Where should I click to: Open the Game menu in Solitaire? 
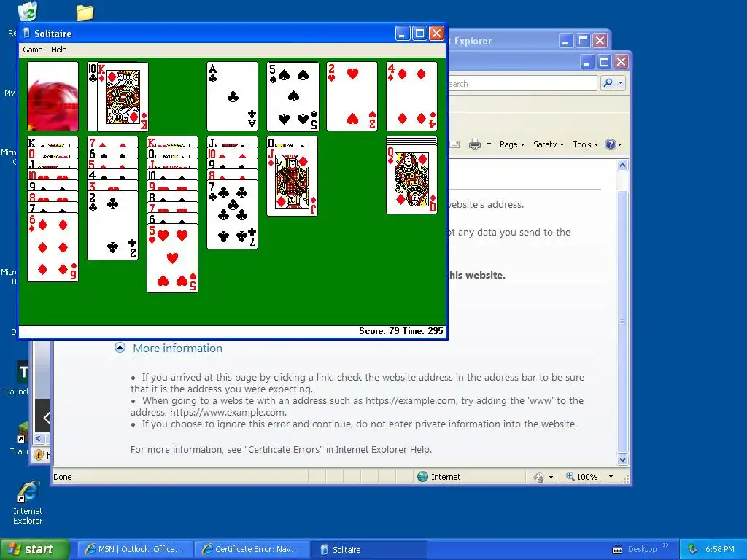(32, 50)
